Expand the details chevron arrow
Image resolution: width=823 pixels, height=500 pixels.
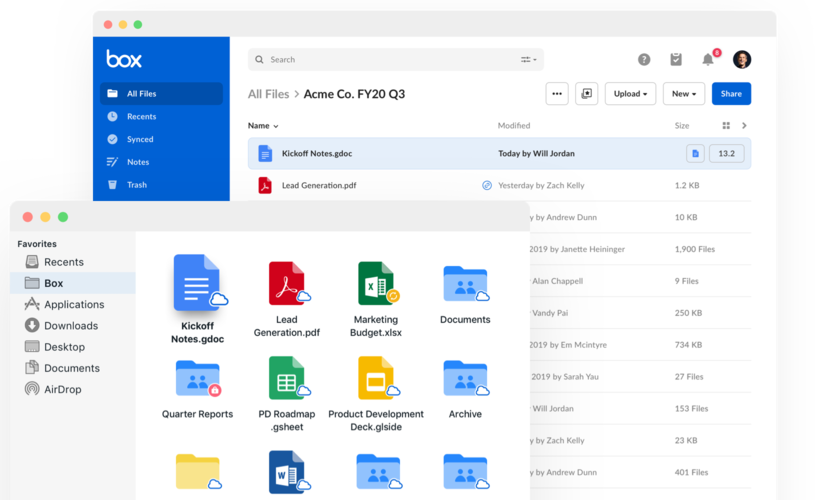pyautogui.click(x=744, y=125)
